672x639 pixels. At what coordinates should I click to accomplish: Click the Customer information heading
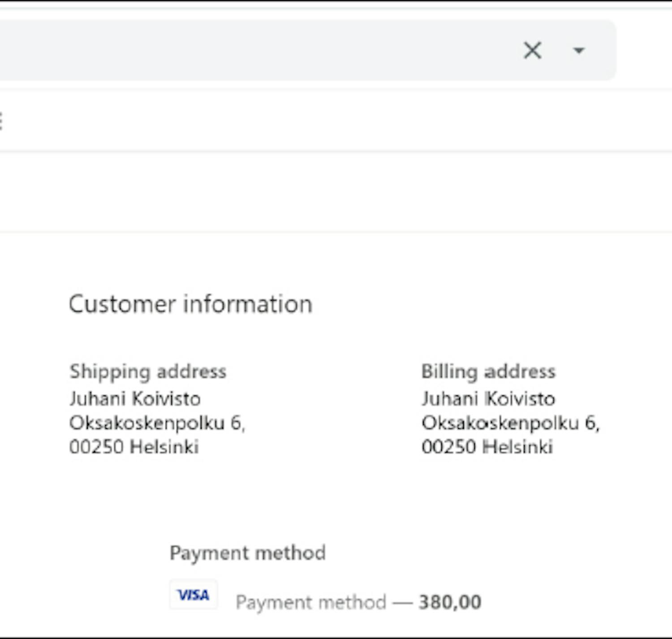point(190,304)
